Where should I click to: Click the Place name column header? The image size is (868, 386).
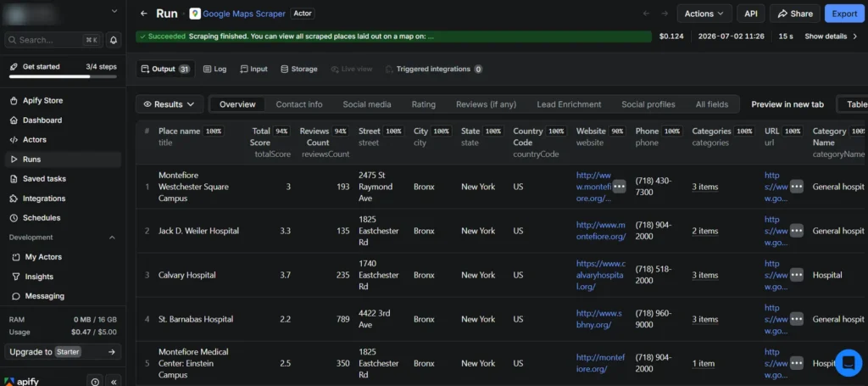(x=191, y=137)
